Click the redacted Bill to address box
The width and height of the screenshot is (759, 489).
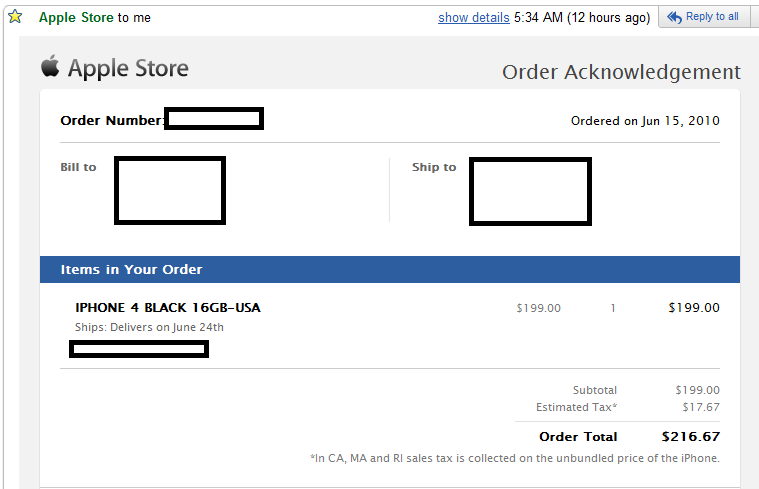[x=169, y=190]
